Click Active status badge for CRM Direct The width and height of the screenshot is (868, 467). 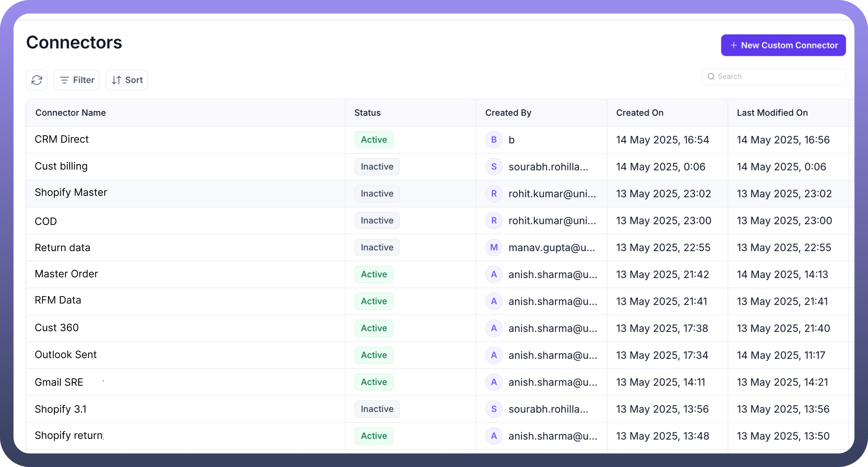[x=374, y=140]
